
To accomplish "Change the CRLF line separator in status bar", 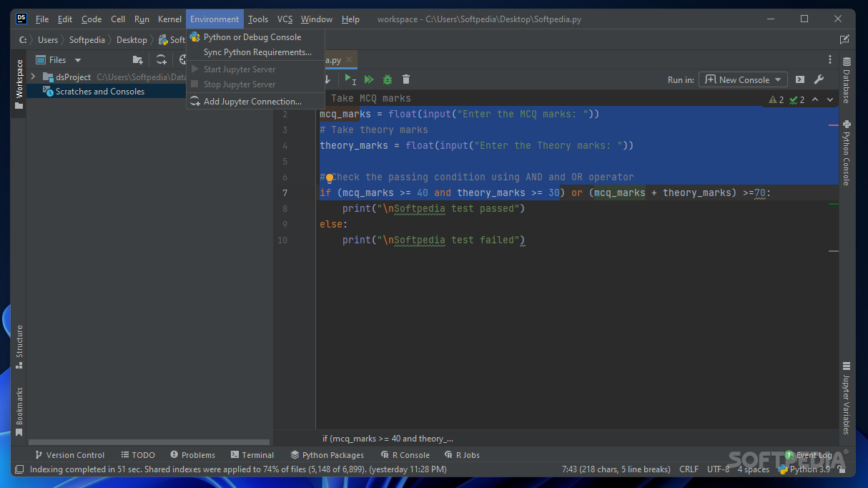I will click(x=689, y=469).
